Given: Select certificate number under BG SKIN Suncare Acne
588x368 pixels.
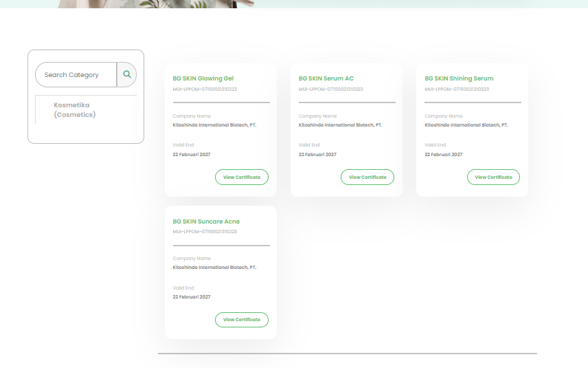Looking at the screenshot, I should pos(205,232).
